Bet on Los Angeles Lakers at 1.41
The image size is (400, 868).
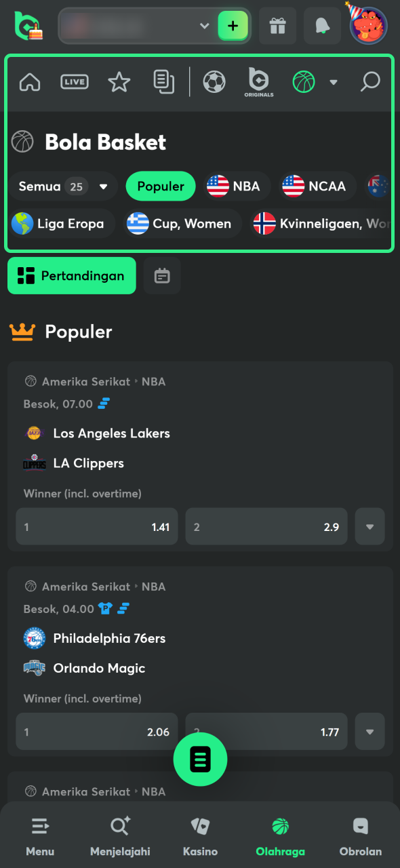96,526
